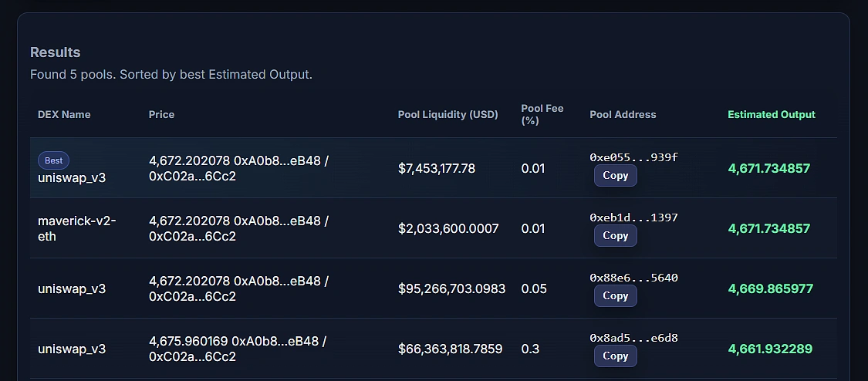Click the Estimated Output column header
The width and height of the screenshot is (868, 381).
point(771,114)
